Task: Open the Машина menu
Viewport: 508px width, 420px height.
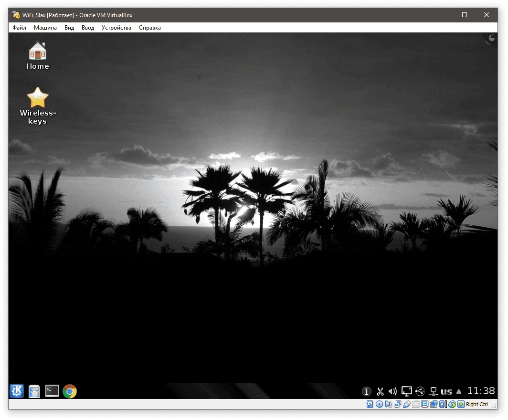Action: [45, 28]
